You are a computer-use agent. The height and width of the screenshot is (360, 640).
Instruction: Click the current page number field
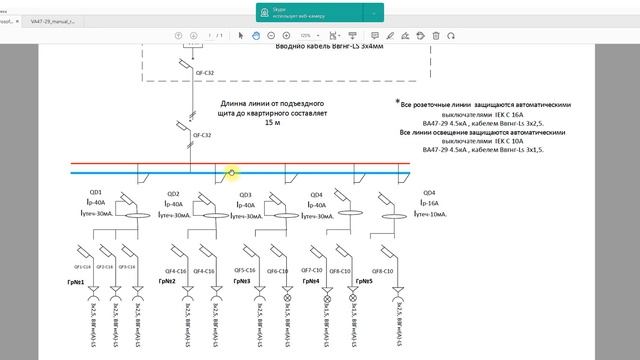(210, 36)
